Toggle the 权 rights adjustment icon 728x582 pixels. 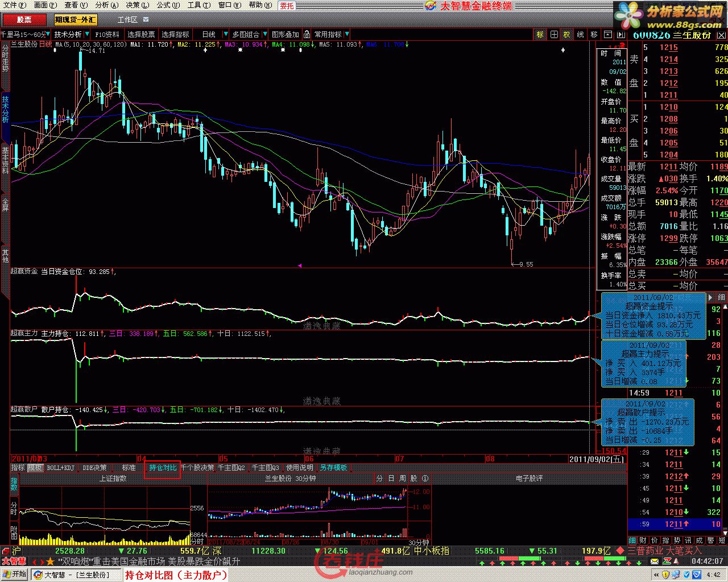click(x=567, y=35)
